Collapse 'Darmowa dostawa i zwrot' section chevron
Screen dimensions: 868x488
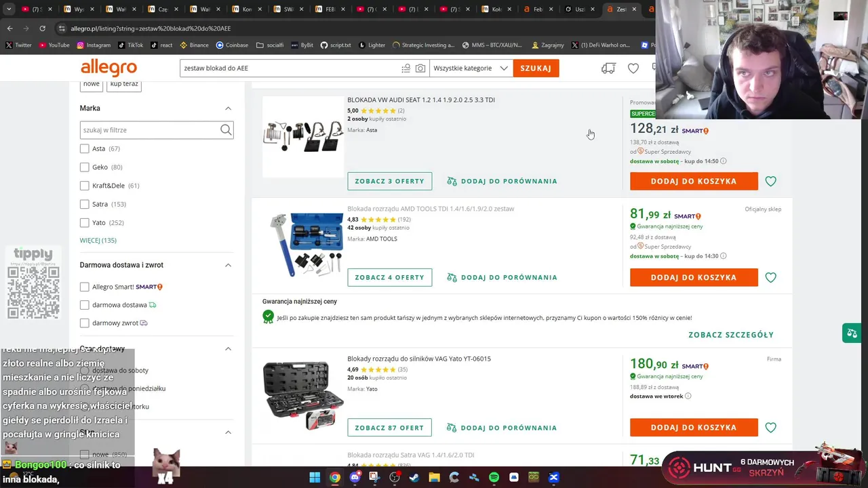point(228,265)
